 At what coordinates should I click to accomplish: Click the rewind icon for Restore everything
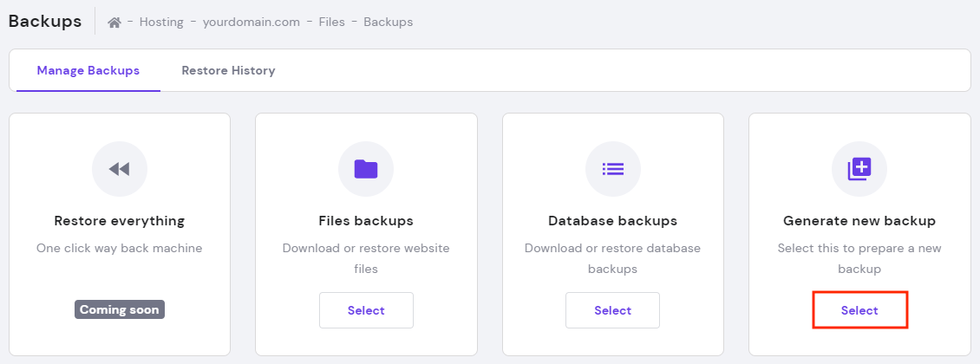click(x=120, y=169)
